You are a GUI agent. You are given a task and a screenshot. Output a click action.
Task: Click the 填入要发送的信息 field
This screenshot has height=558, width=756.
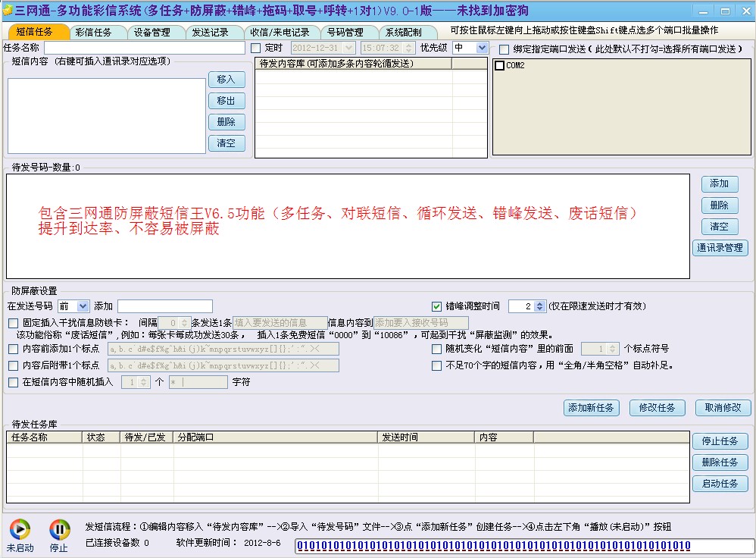click(x=280, y=323)
